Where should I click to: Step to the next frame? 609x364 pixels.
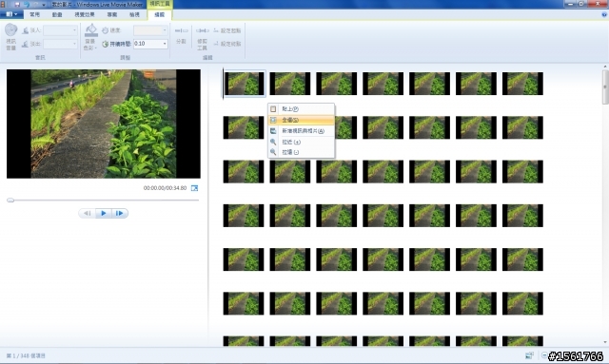coord(120,213)
